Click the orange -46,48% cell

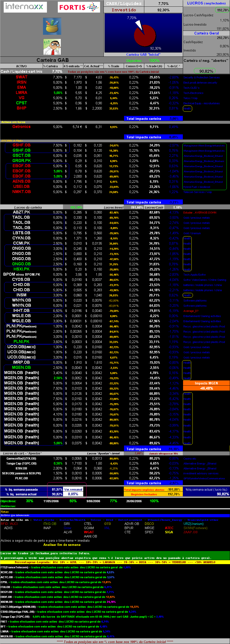click(x=207, y=388)
